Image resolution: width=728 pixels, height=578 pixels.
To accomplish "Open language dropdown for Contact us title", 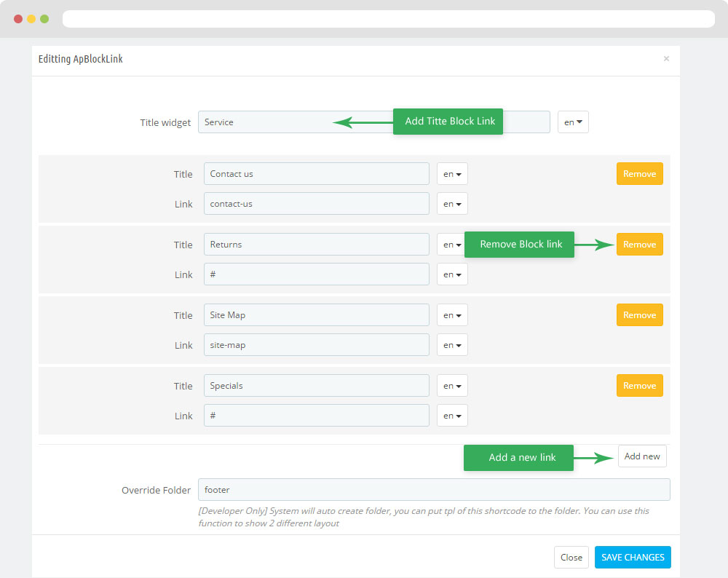I will click(x=452, y=174).
